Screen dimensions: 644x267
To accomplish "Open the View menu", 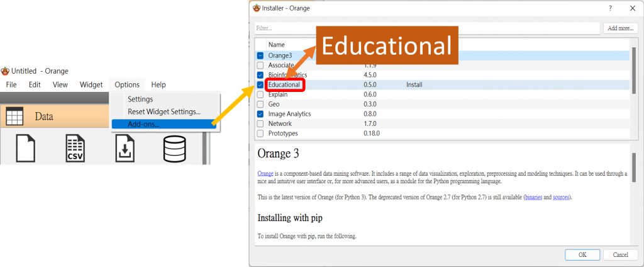I will [60, 85].
